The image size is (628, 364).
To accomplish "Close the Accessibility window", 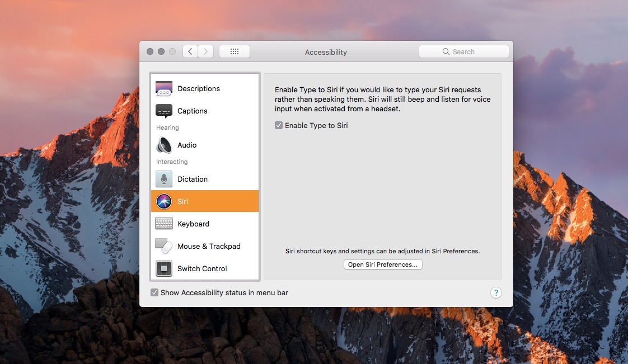I will (150, 51).
